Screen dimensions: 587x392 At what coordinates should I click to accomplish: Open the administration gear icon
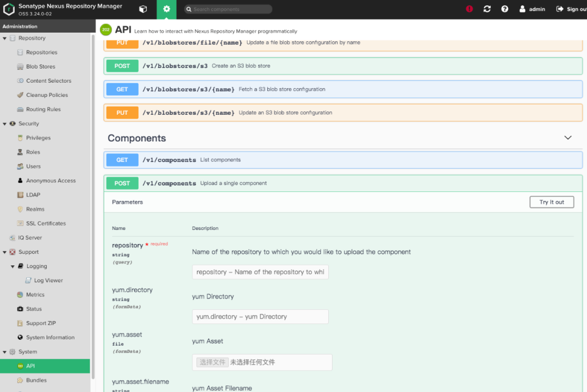166,9
